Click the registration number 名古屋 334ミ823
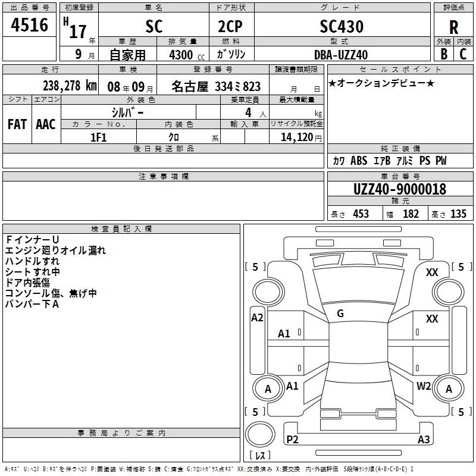 click(x=216, y=86)
